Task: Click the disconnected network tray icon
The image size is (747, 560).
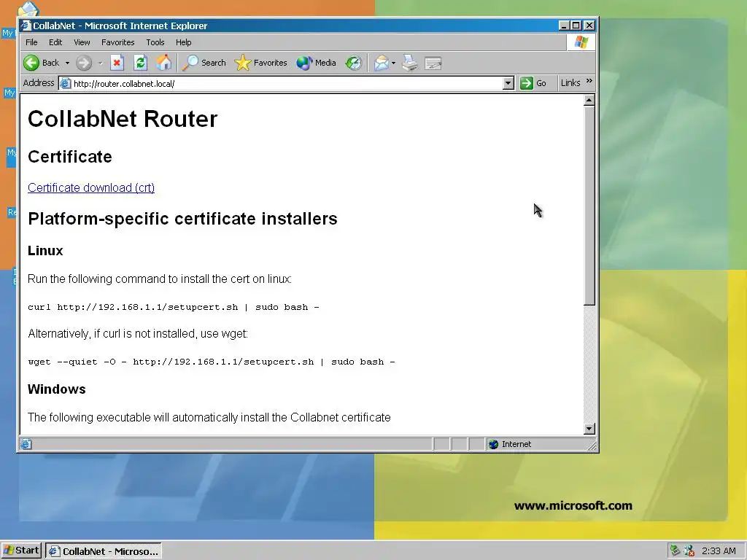Action: [x=689, y=551]
